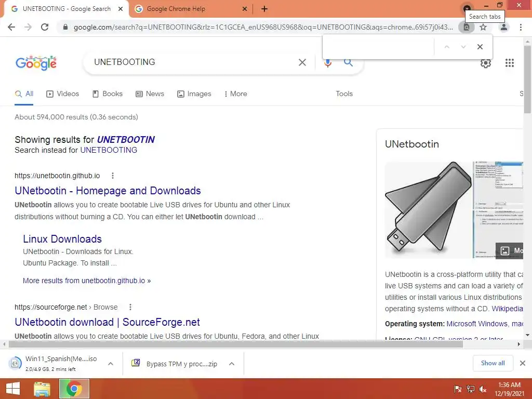The width and height of the screenshot is (532, 399).
Task: Switch to Videos results
Action: click(x=62, y=94)
